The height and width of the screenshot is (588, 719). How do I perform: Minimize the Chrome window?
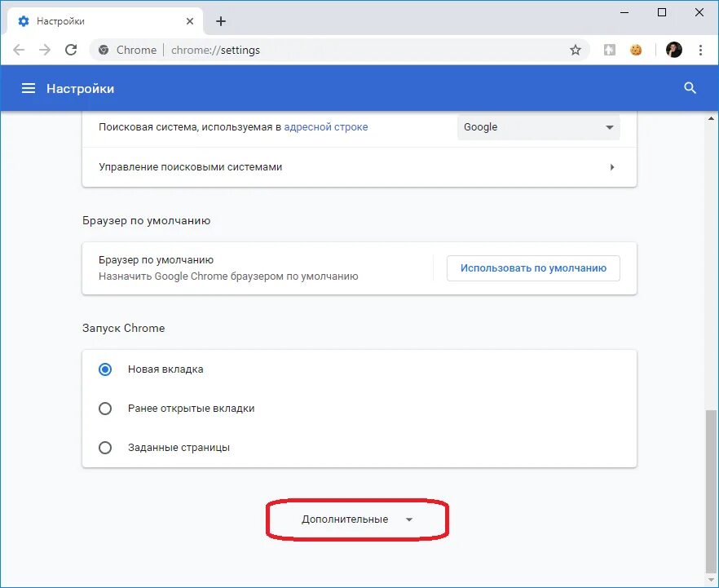624,13
